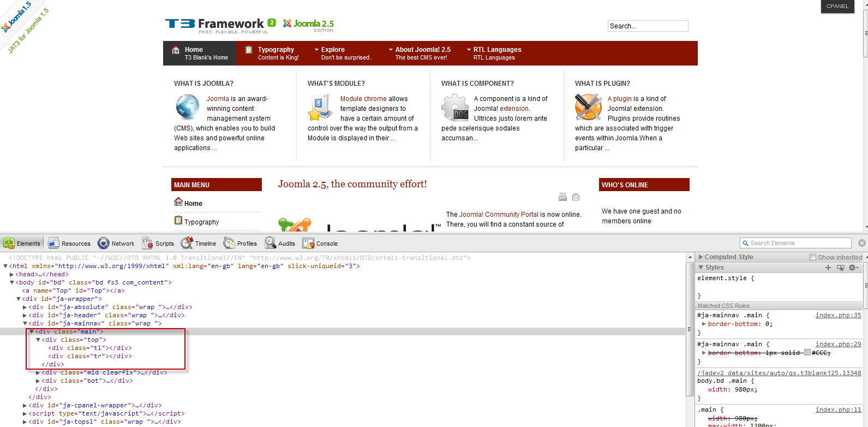
Task: Open the Home T3 Blank's Home menu
Action: pos(200,53)
